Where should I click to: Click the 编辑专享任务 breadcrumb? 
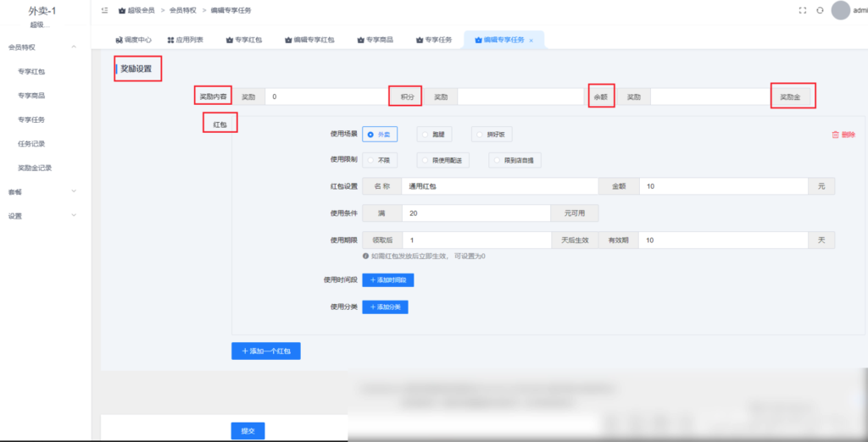pyautogui.click(x=229, y=10)
